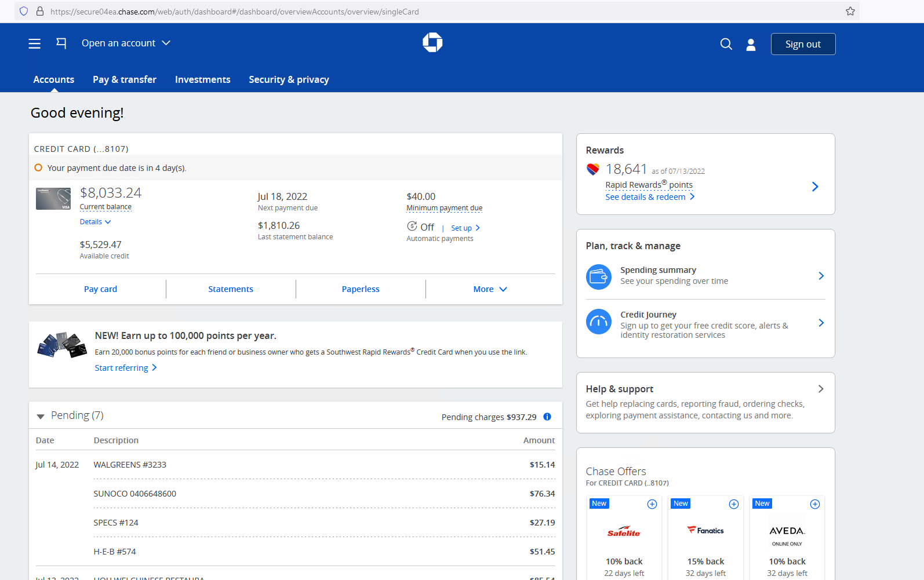The image size is (924, 580).
Task: Click the Start referring link
Action: click(x=126, y=368)
